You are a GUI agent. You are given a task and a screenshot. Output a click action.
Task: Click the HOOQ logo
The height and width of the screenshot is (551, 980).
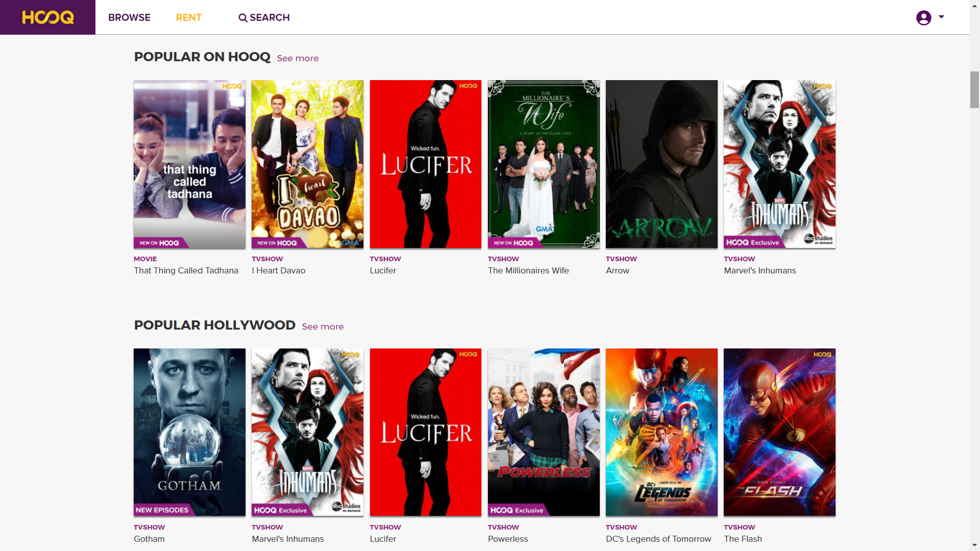pyautogui.click(x=47, y=17)
